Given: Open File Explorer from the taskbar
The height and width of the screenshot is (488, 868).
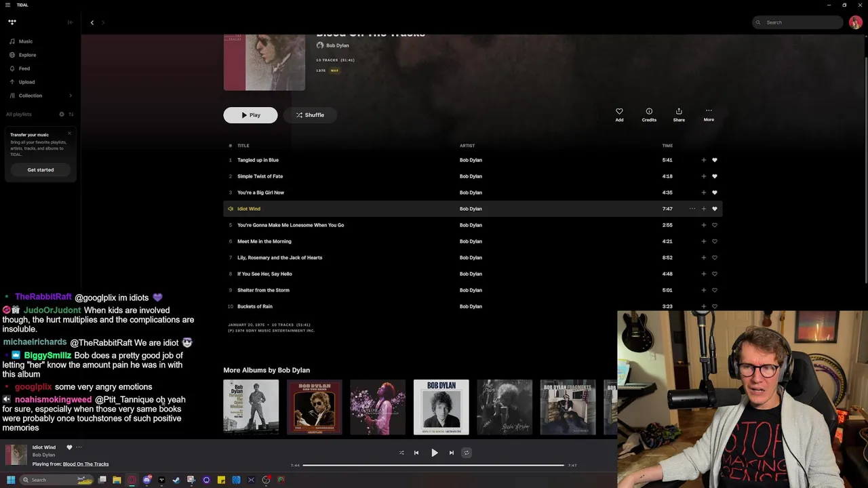Looking at the screenshot, I should tap(117, 480).
